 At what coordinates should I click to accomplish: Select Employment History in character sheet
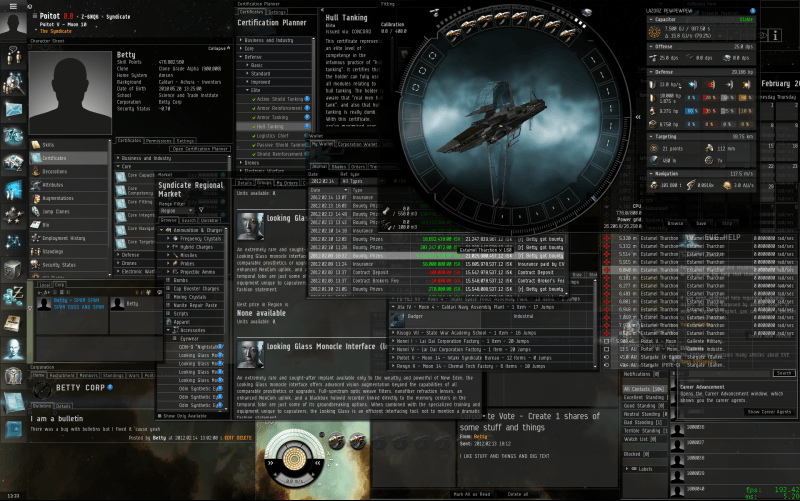pyautogui.click(x=68, y=238)
